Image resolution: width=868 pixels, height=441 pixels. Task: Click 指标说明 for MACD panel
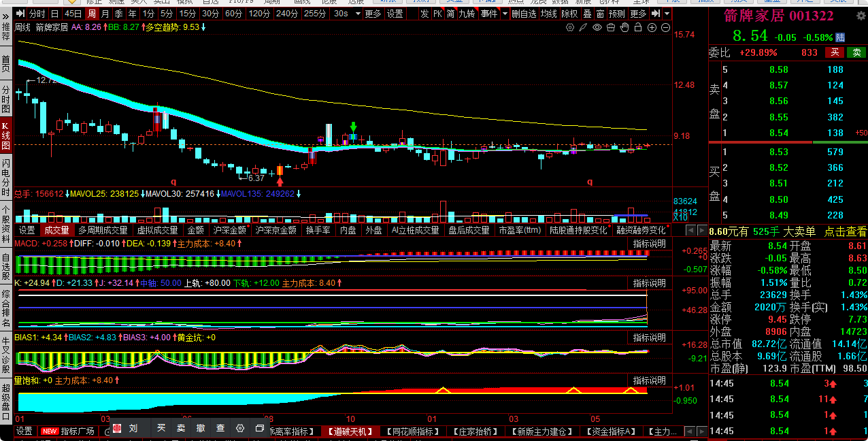[x=650, y=243]
